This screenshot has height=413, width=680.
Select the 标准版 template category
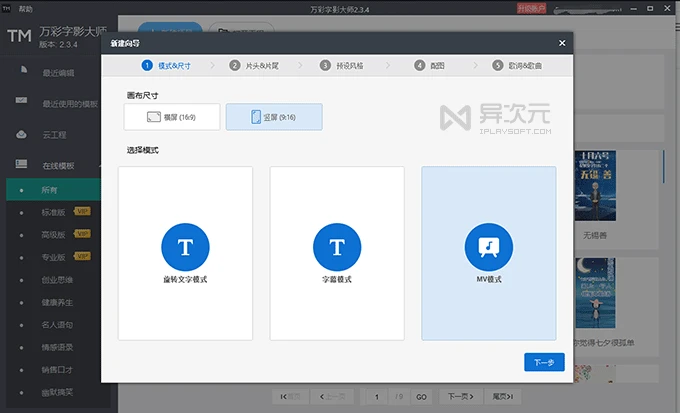click(53, 212)
